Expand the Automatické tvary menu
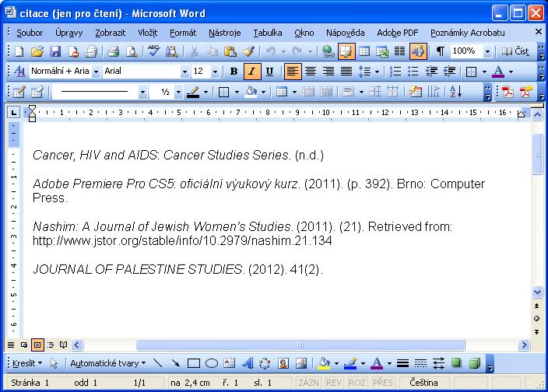Image resolution: width=548 pixels, height=392 pixels. coord(108,363)
